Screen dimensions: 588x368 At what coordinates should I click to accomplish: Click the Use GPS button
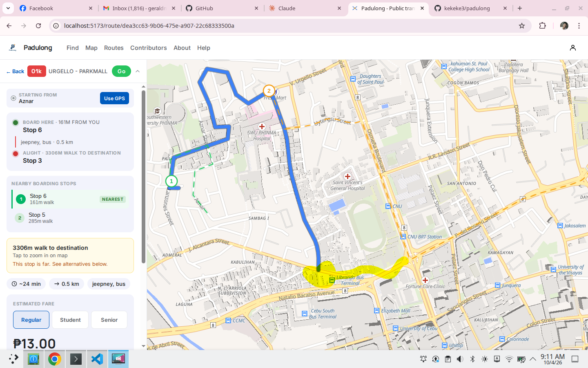point(114,98)
